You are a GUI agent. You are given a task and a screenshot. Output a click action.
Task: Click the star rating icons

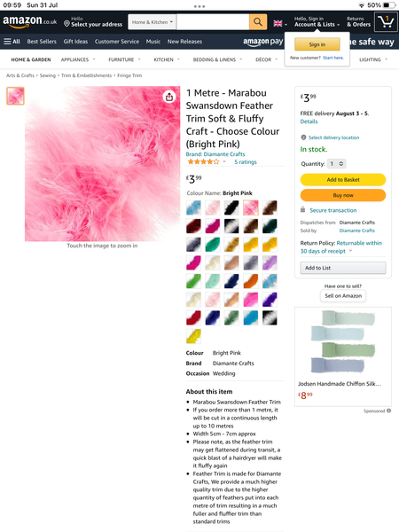click(203, 162)
